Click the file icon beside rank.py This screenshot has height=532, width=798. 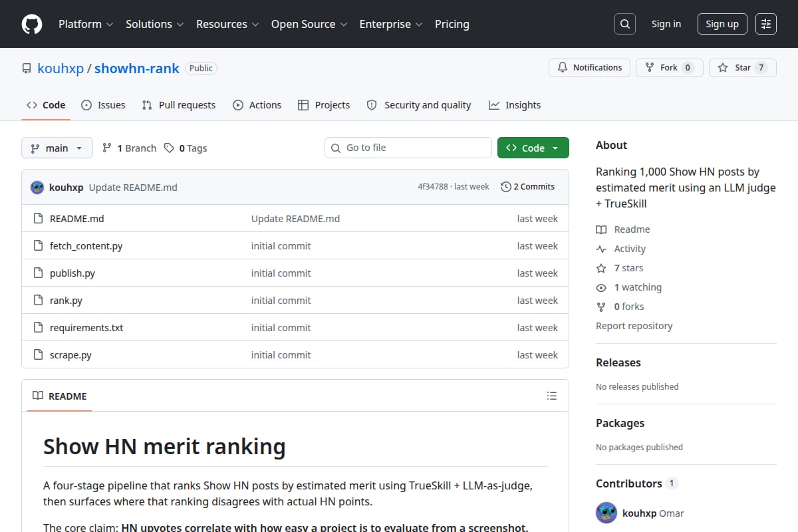click(x=38, y=301)
